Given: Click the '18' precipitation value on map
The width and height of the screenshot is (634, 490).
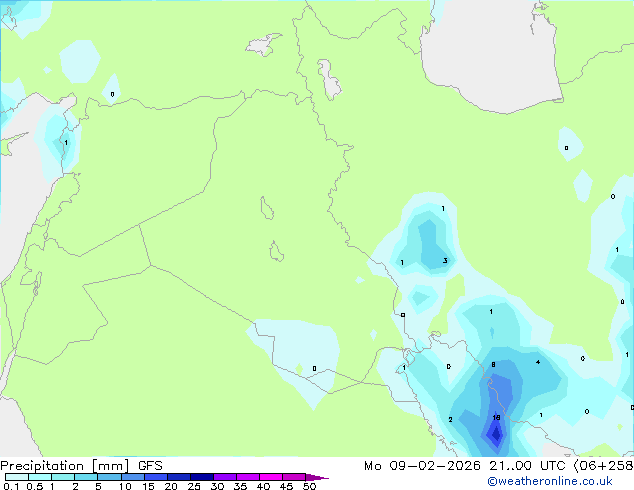Looking at the screenshot, I should point(496,418).
